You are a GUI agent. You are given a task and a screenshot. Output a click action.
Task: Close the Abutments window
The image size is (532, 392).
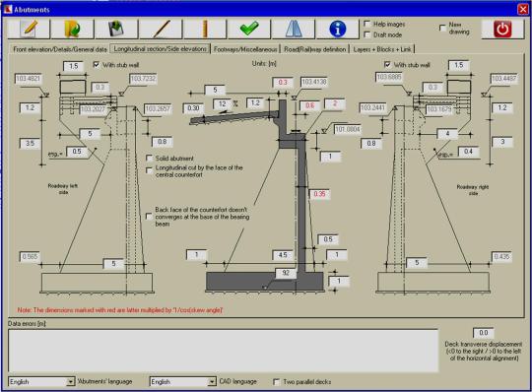pos(523,10)
